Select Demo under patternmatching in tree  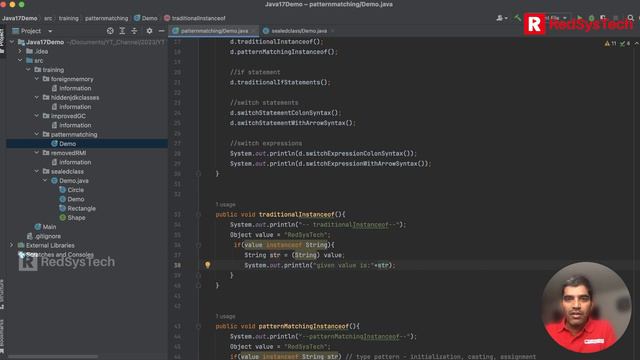(67, 144)
